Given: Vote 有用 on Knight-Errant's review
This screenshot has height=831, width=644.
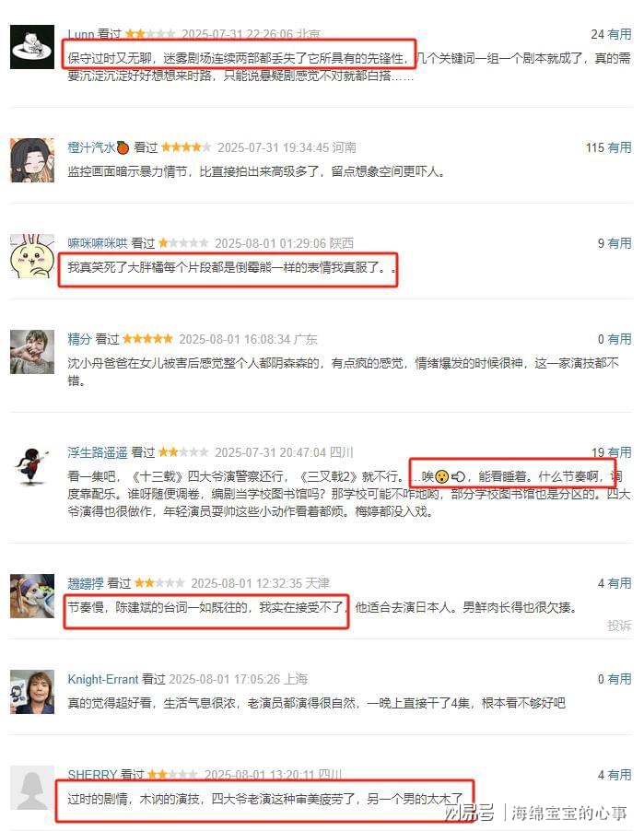Looking at the screenshot, I should (619, 679).
